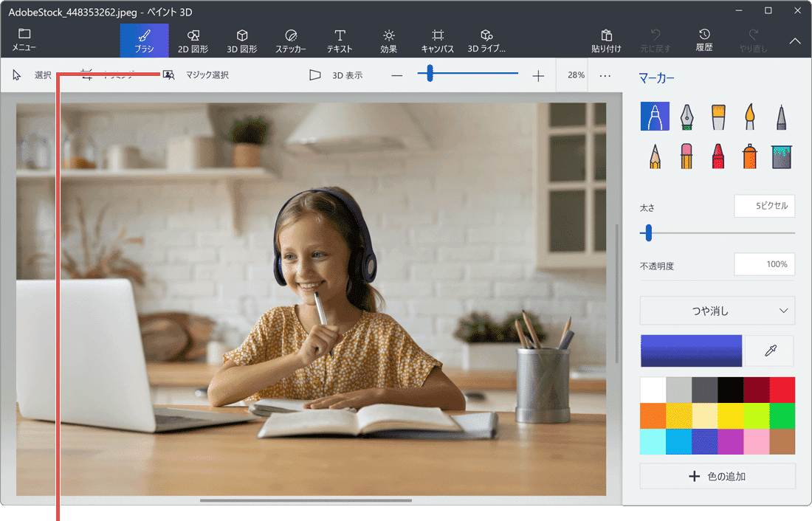812x521 pixels.
Task: Select the eraser tool
Action: point(687,156)
